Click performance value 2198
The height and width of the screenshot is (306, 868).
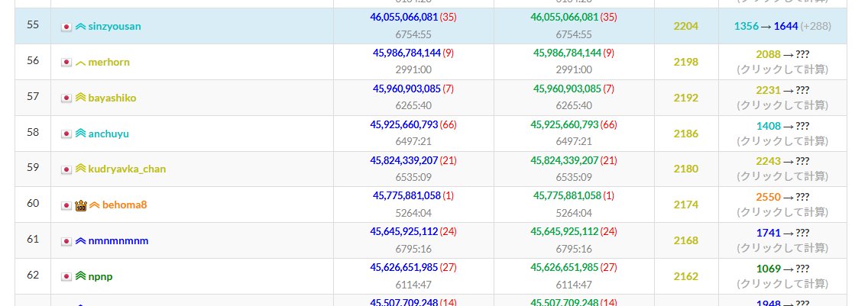(686, 62)
